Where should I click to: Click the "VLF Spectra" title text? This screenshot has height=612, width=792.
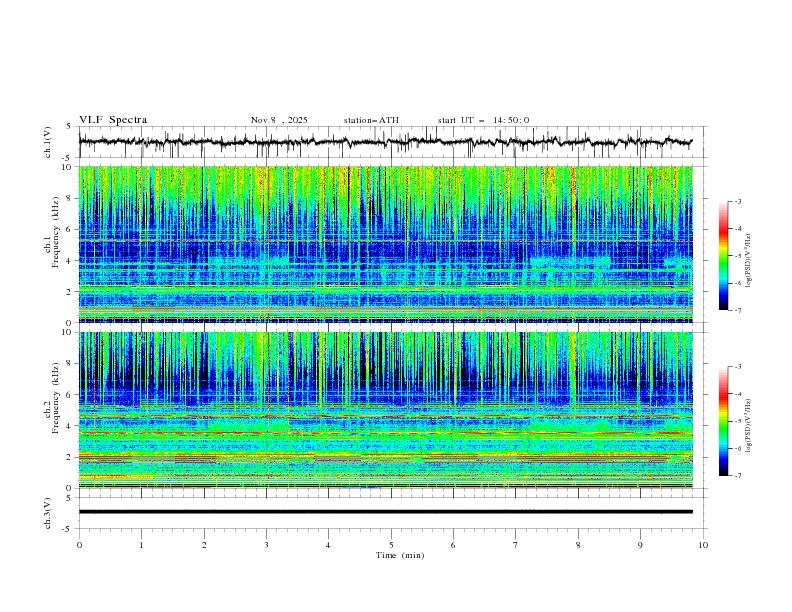click(x=113, y=120)
